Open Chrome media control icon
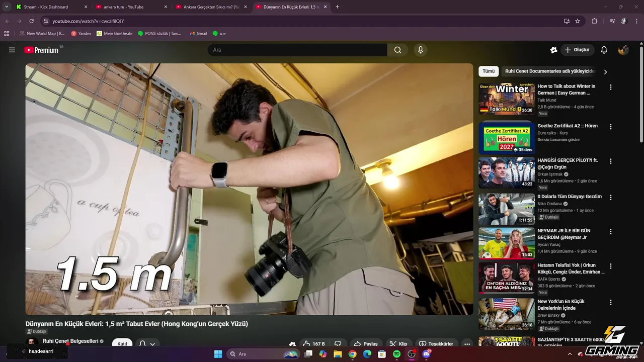This screenshot has height=362, width=644. tap(612, 21)
